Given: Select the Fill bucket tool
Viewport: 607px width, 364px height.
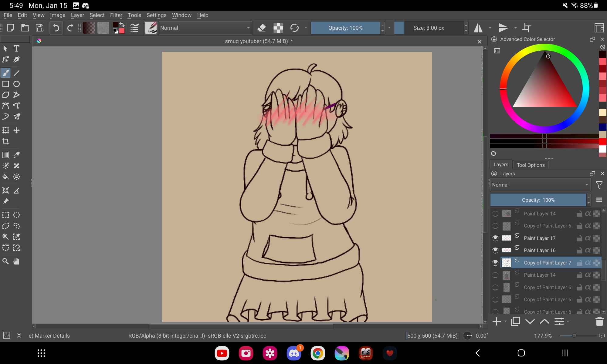Looking at the screenshot, I should (5, 177).
